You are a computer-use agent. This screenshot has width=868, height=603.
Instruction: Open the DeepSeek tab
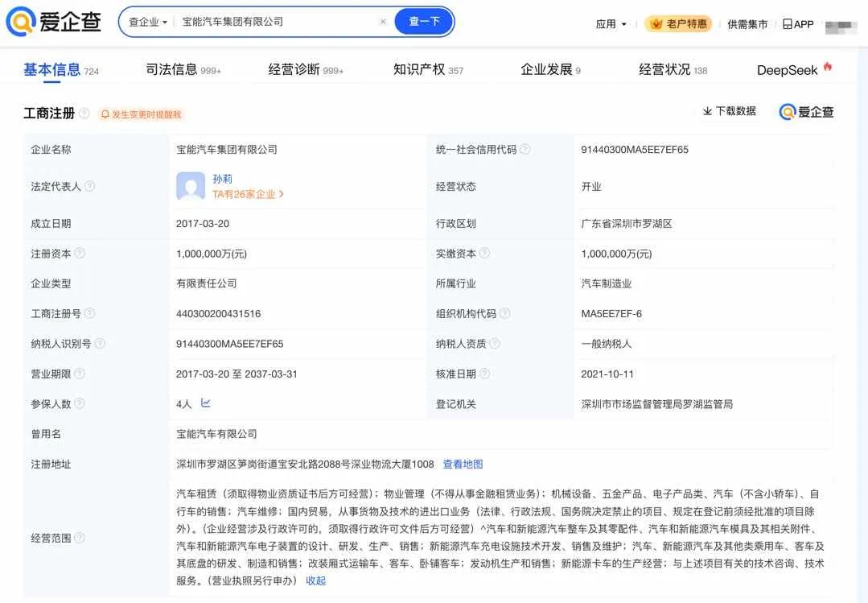pos(788,70)
